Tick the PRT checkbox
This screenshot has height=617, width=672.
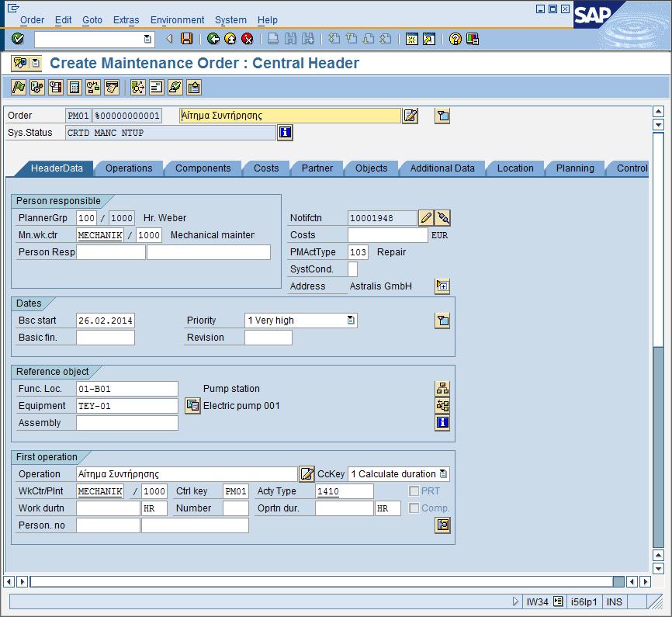[414, 491]
